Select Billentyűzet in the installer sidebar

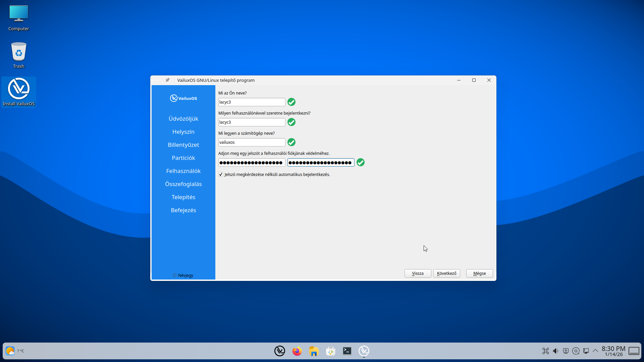[183, 144]
